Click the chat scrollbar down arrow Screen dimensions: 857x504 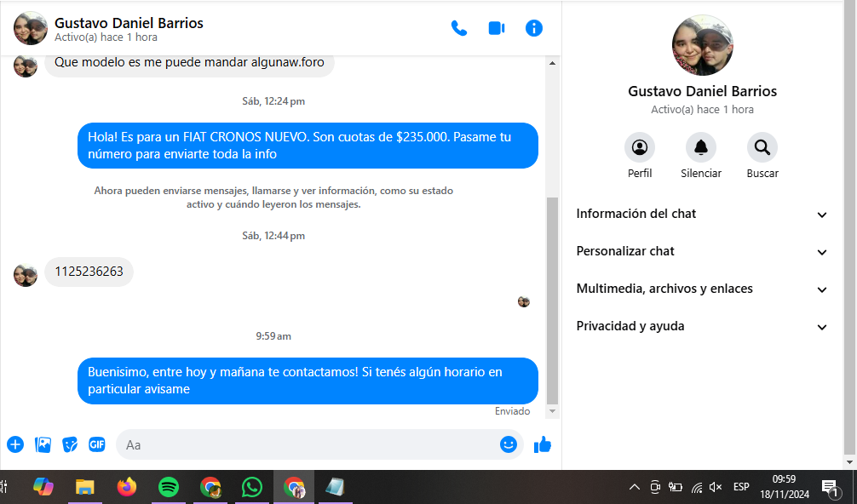pyautogui.click(x=552, y=411)
